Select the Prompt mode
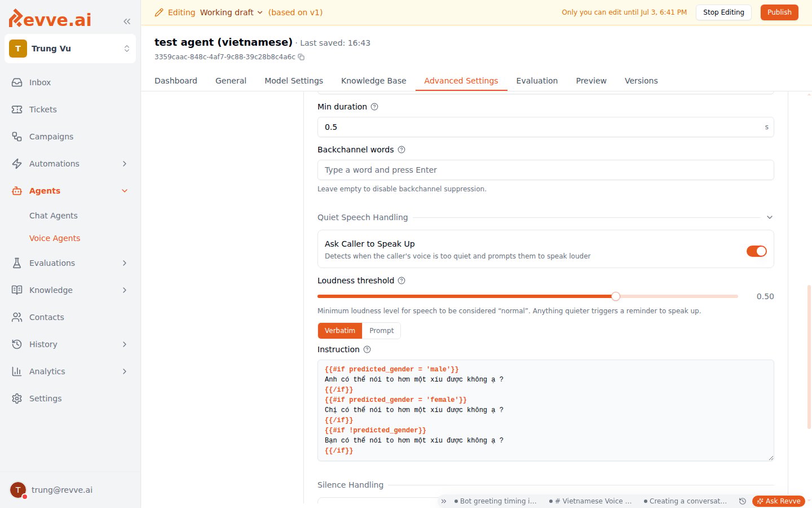Viewport: 812px width, 508px height. click(x=382, y=331)
